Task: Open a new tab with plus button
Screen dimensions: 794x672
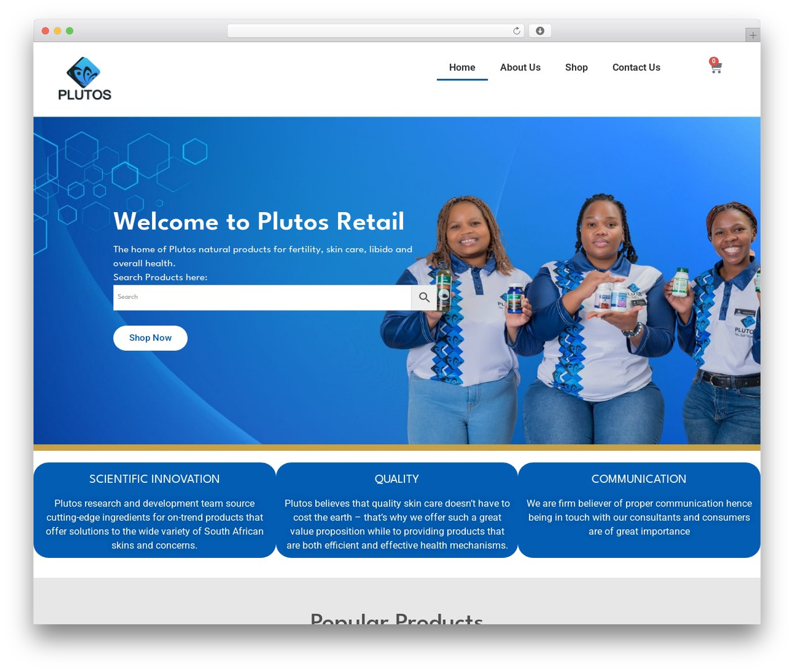Action: tap(752, 35)
